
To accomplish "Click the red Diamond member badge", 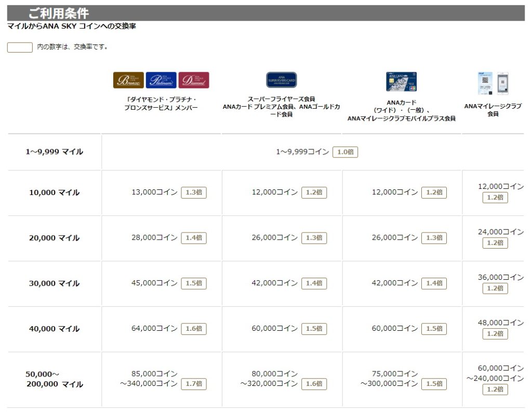I will click(194, 80).
